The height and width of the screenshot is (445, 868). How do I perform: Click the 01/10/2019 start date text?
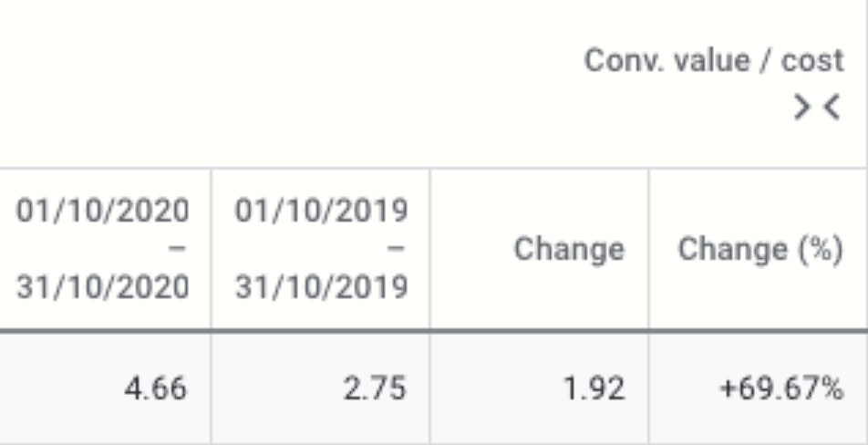321,211
